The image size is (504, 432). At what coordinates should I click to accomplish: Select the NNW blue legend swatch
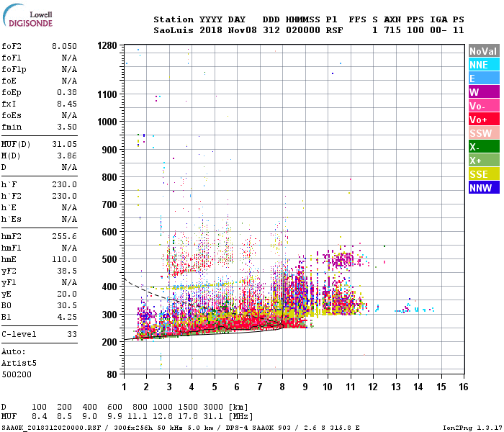(484, 188)
